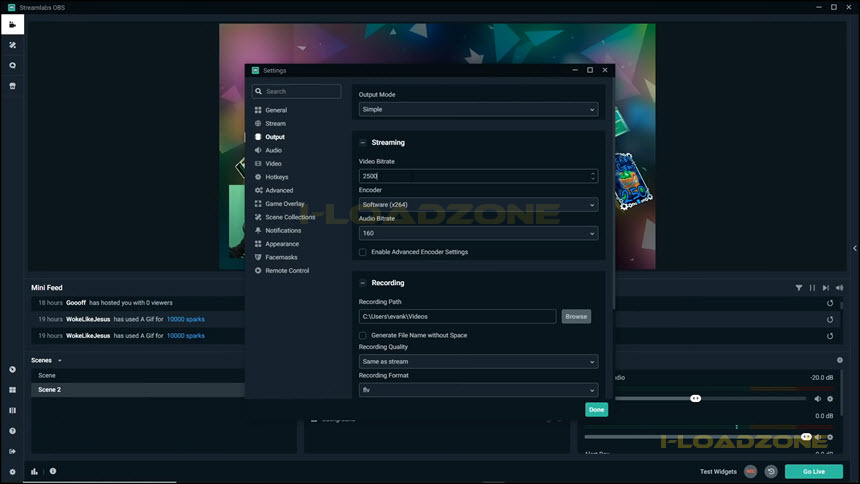Click the Go Live button
Image resolution: width=860 pixels, height=484 pixels.
tap(813, 471)
